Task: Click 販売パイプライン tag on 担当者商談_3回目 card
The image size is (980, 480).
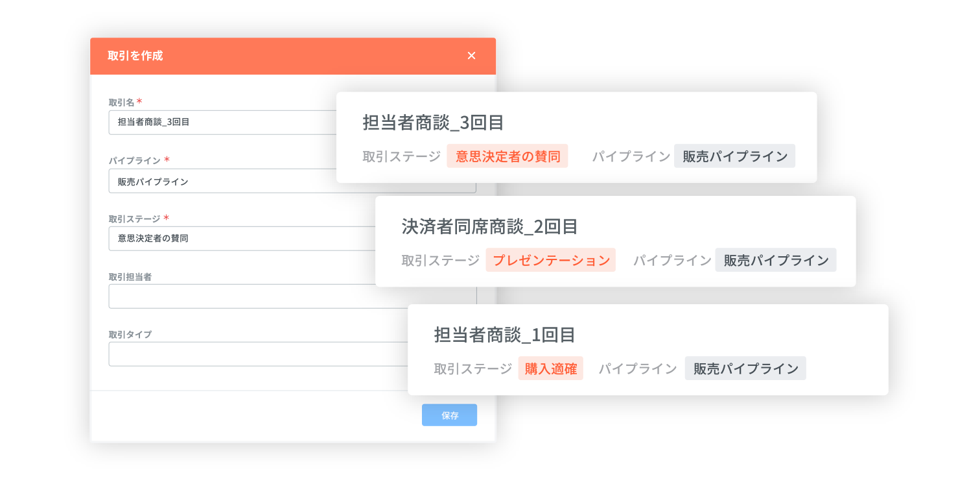Action: 734,156
